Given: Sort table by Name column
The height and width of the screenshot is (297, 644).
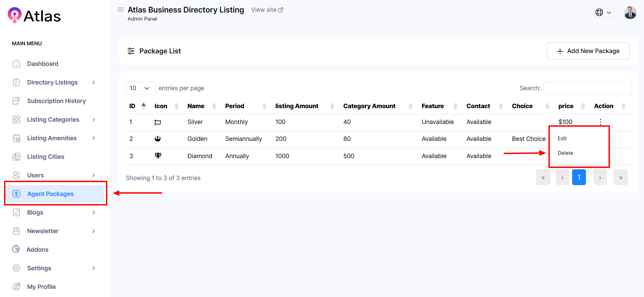Looking at the screenshot, I should (x=196, y=106).
